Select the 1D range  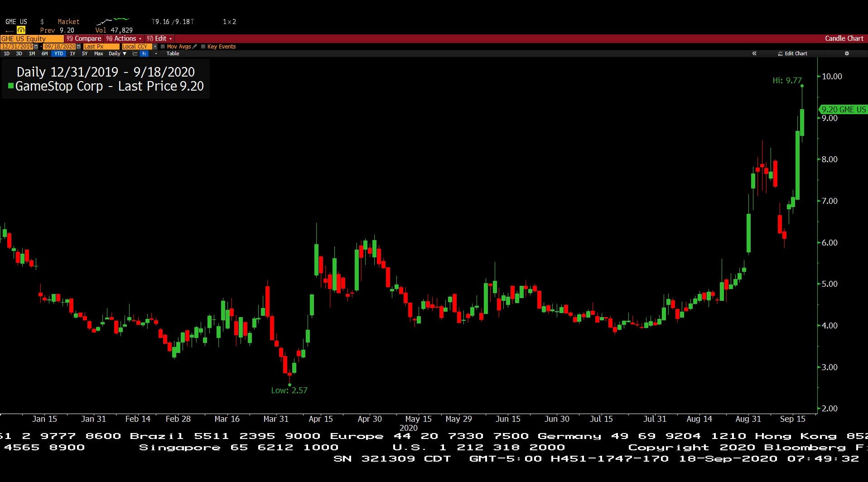coord(6,53)
